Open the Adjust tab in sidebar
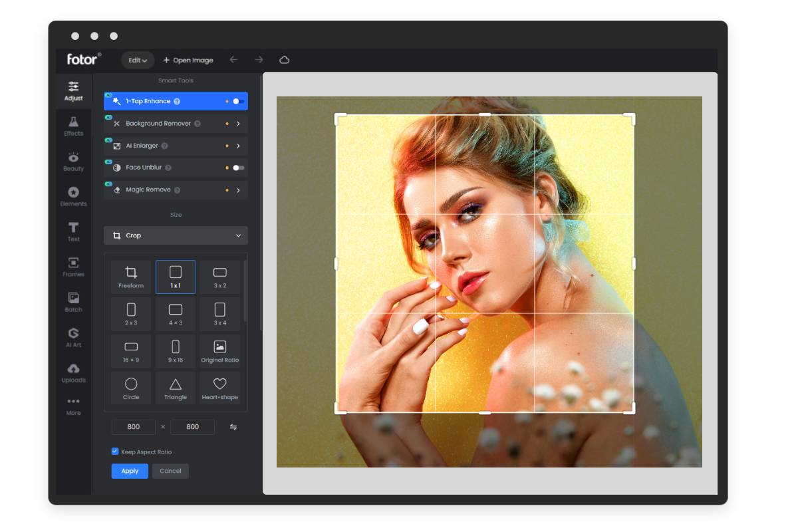The width and height of the screenshot is (798, 532). coord(73,90)
